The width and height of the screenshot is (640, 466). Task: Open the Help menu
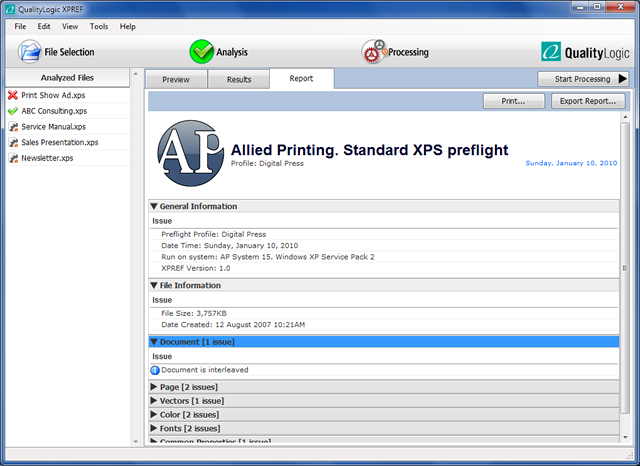coord(127,27)
